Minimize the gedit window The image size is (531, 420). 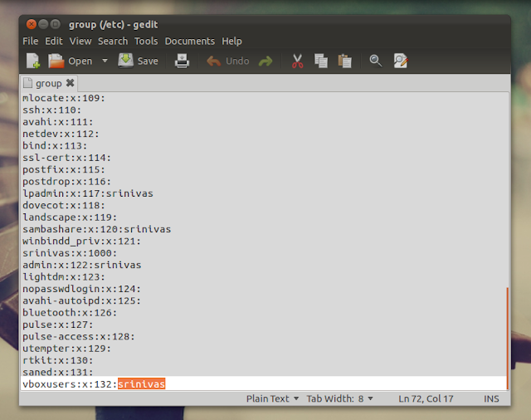pos(43,24)
